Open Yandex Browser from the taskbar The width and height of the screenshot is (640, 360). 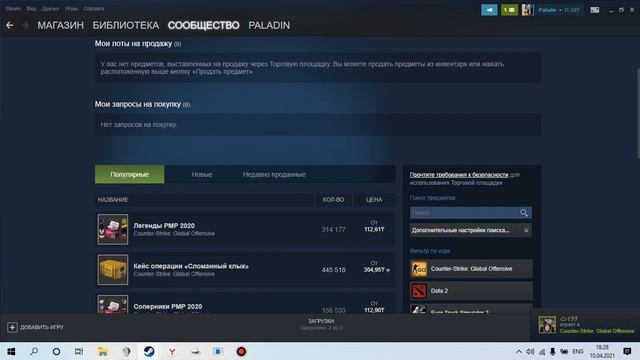tap(172, 351)
